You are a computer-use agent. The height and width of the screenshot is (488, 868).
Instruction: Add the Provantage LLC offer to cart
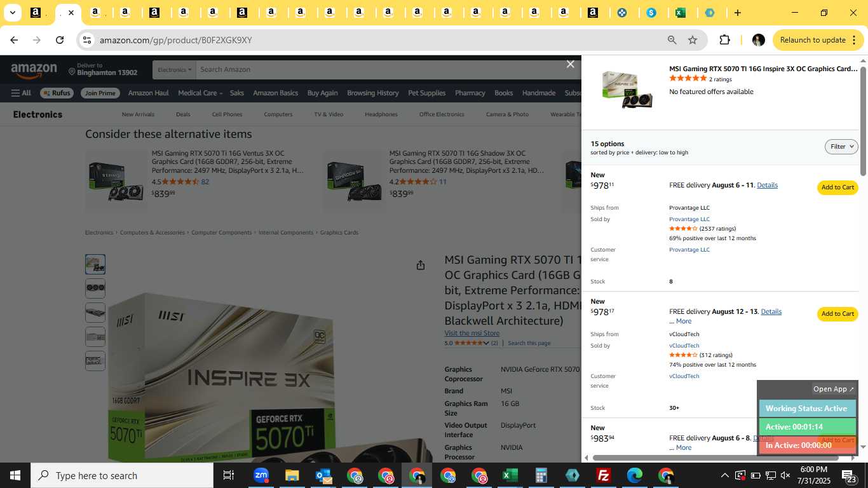click(837, 187)
